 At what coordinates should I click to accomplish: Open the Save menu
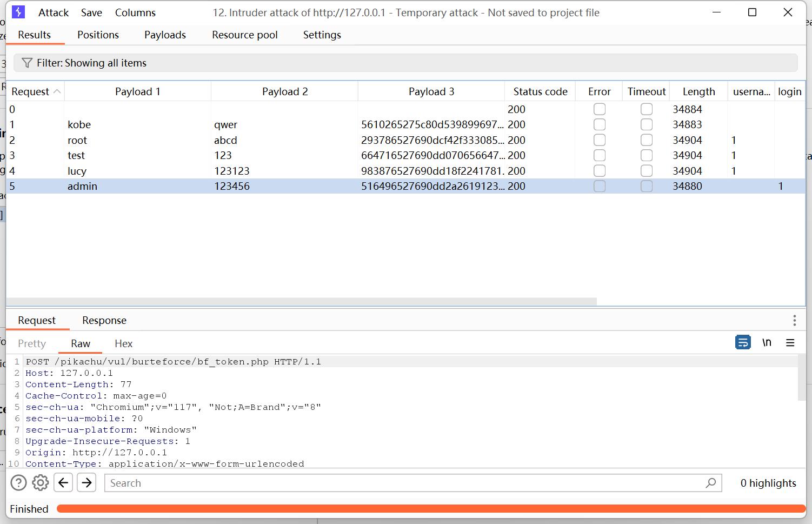pyautogui.click(x=91, y=12)
